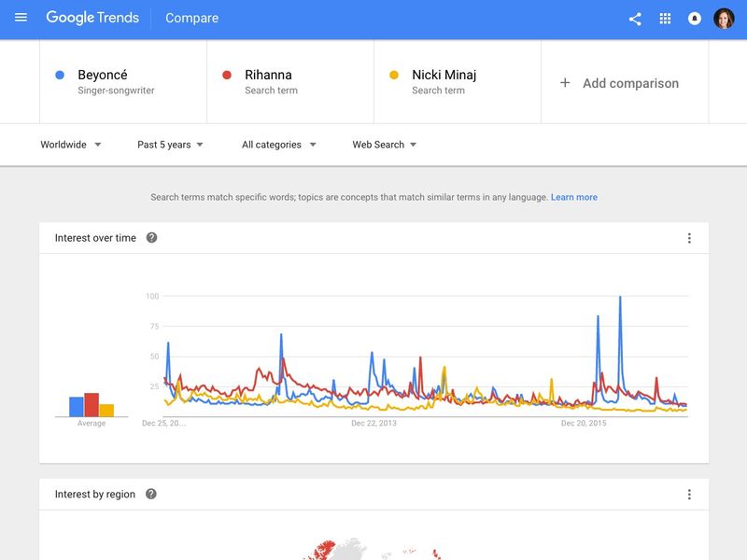
Task: Select the Rihanna search term card
Action: [x=289, y=82]
